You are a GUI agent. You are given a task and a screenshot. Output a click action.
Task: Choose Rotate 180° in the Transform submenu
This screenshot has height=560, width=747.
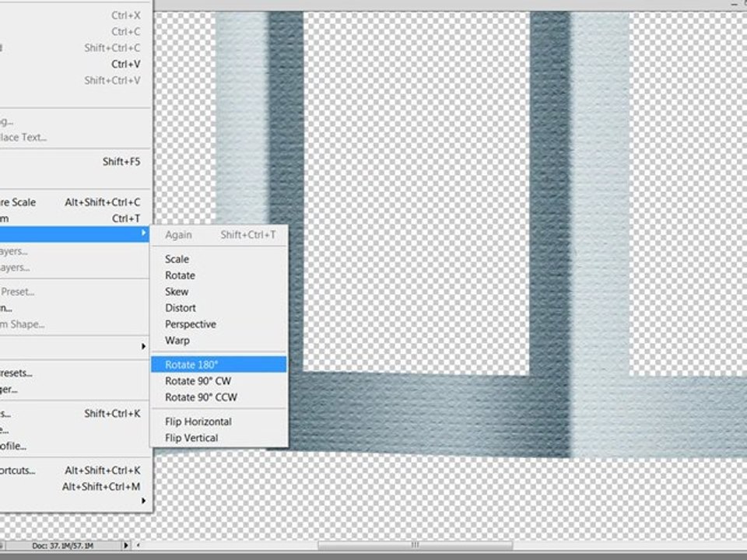tap(219, 365)
